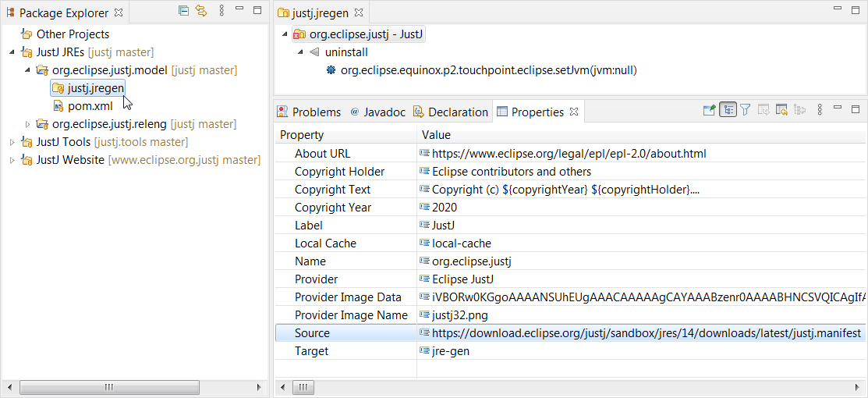Open the Properties view menu
The height and width of the screenshot is (398, 868).
819,111
